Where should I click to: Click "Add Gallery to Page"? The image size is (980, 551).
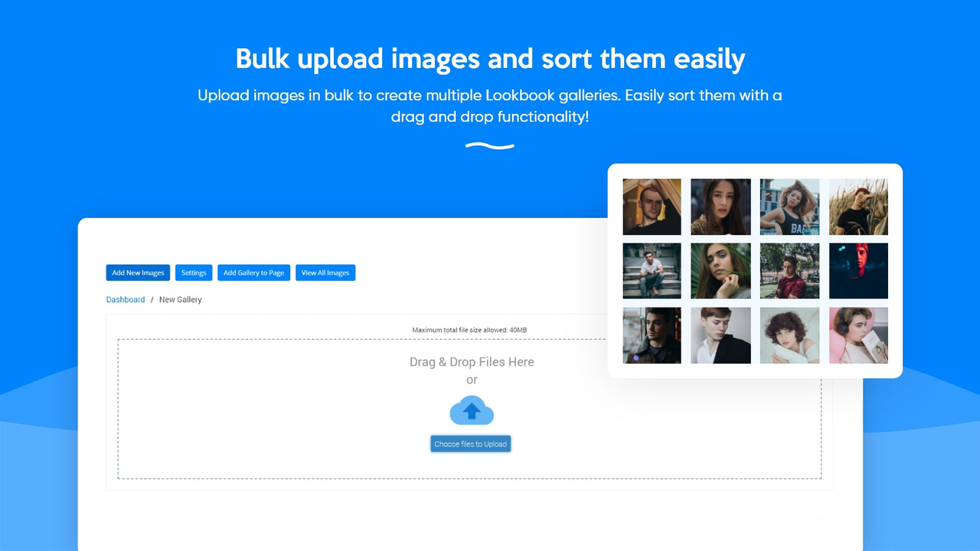[x=253, y=272]
